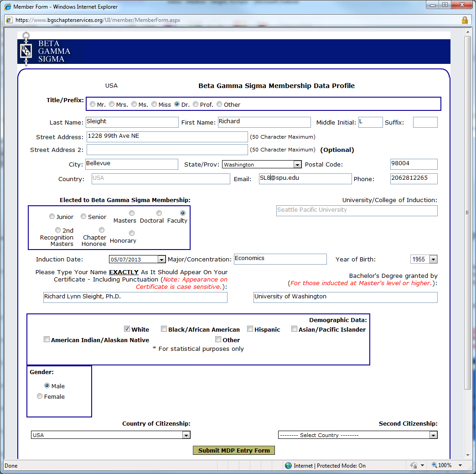The image size is (476, 474).
Task: Click the Last Name field
Action: pyautogui.click(x=132, y=122)
